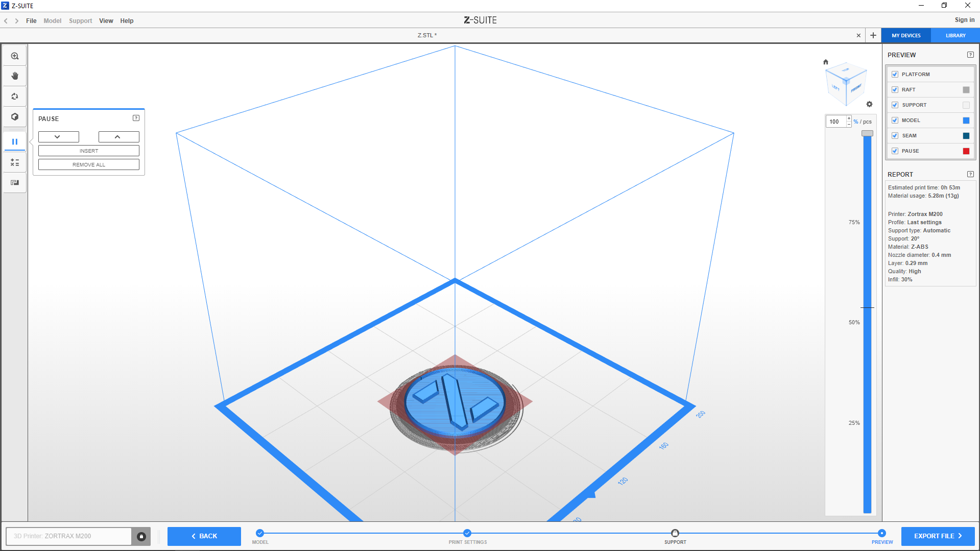The image size is (980, 551).
Task: Click the INSERT pause button
Action: pos(89,151)
